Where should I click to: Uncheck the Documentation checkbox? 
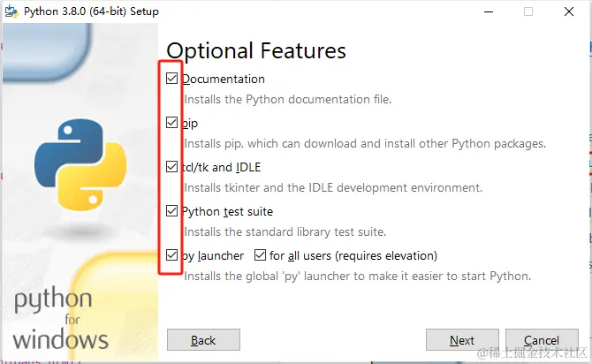(x=171, y=79)
